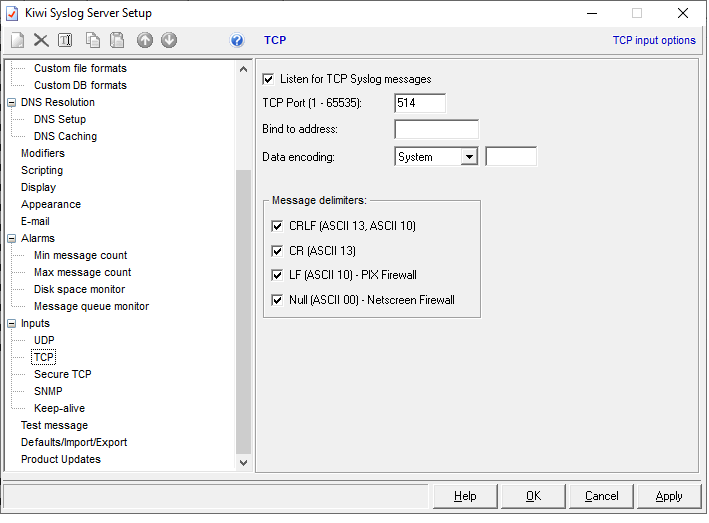Select Secure TCP input
709x523 pixels.
pos(63,374)
